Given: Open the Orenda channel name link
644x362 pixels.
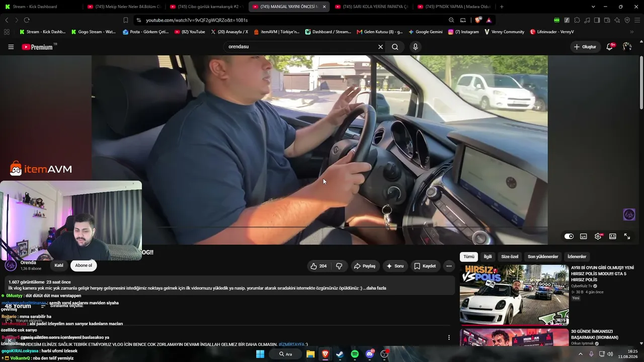Looking at the screenshot, I should tap(28, 262).
